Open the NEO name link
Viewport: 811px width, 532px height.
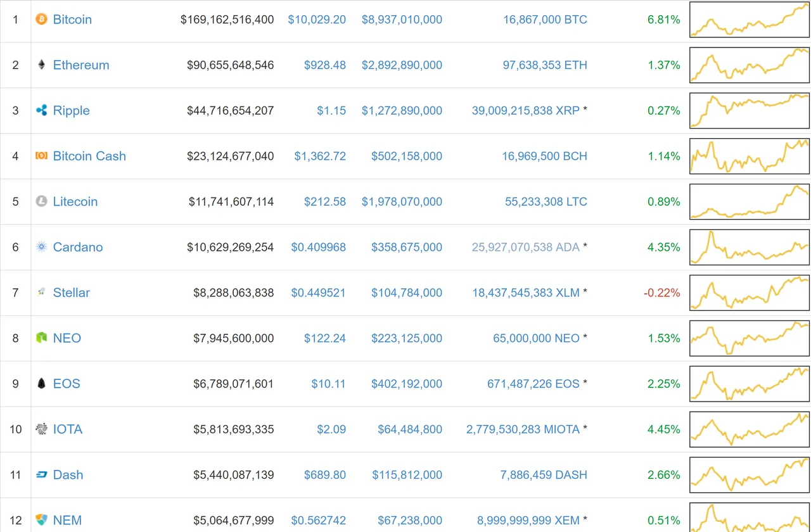67,339
